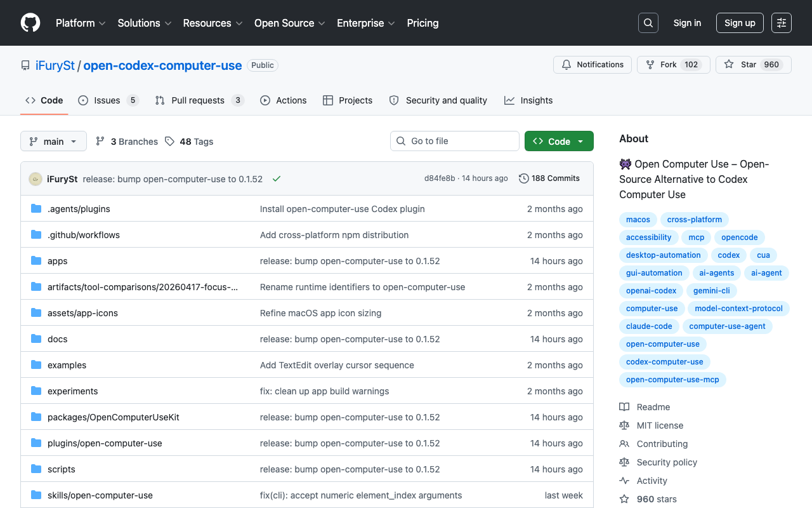
Task: Click the star icon in Star button
Action: coord(729,65)
